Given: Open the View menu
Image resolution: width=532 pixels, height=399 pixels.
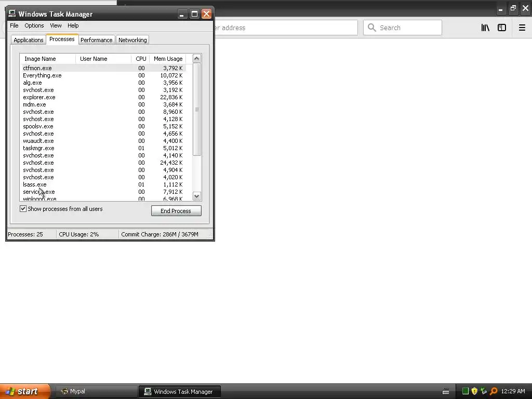Looking at the screenshot, I should click(56, 25).
